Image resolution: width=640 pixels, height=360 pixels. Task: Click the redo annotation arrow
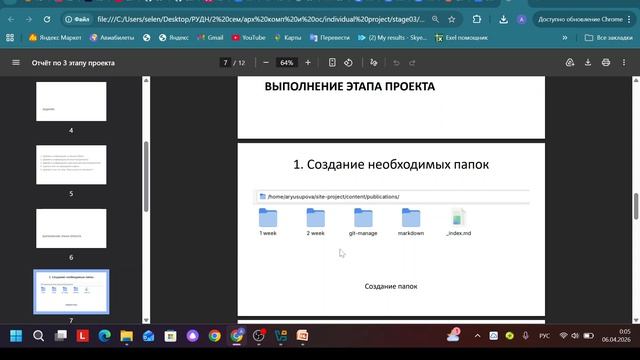(x=412, y=63)
